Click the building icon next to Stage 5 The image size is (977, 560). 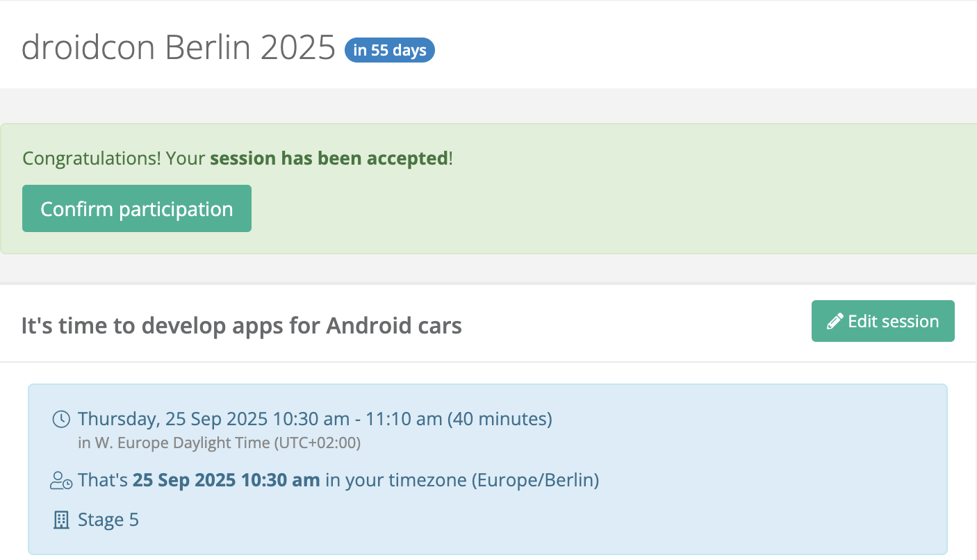(62, 520)
